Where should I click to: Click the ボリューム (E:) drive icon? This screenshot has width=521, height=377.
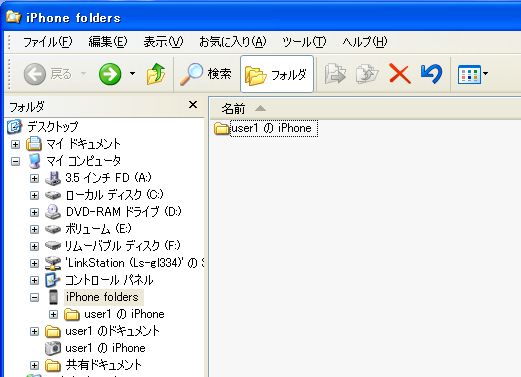(x=53, y=229)
